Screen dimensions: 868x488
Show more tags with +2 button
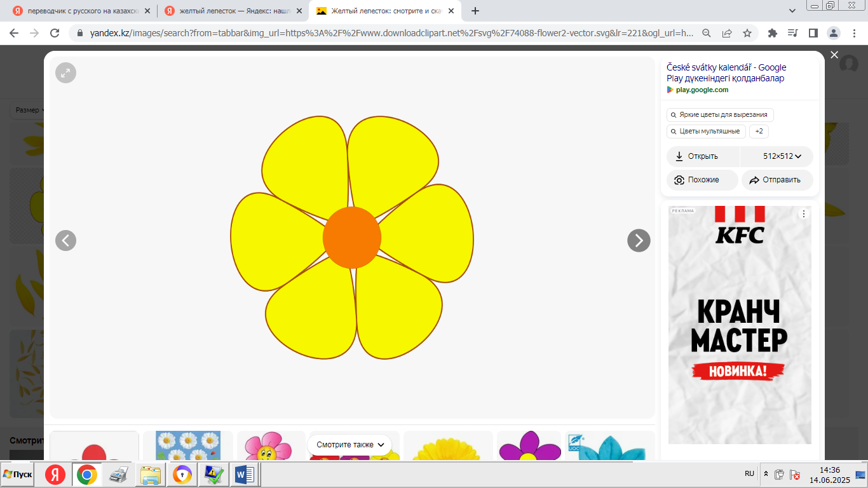coord(759,132)
